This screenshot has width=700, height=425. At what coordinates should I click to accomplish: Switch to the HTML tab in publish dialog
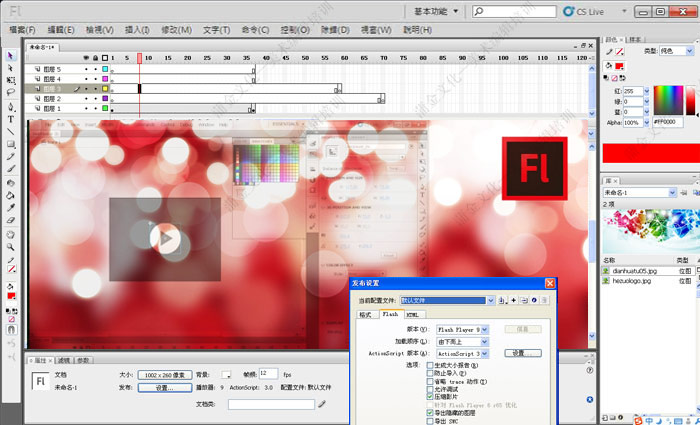click(413, 314)
